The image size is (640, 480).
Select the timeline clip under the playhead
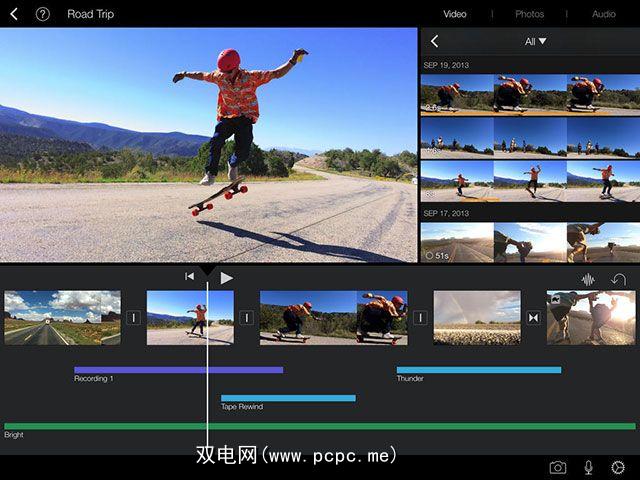[190, 318]
